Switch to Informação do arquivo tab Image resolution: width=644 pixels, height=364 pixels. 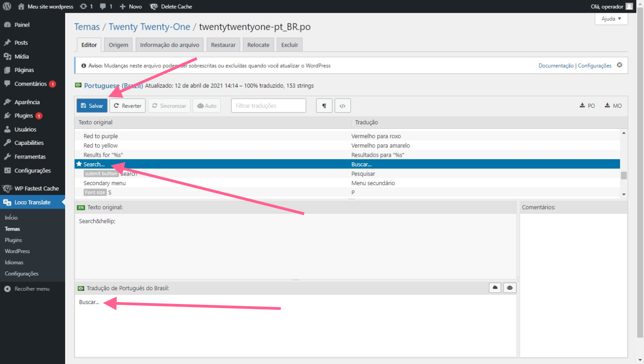(x=170, y=45)
